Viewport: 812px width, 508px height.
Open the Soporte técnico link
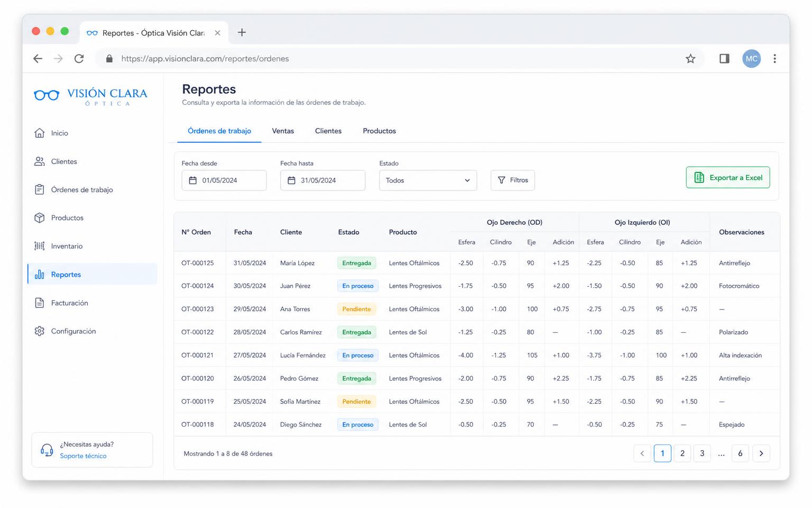point(83,456)
